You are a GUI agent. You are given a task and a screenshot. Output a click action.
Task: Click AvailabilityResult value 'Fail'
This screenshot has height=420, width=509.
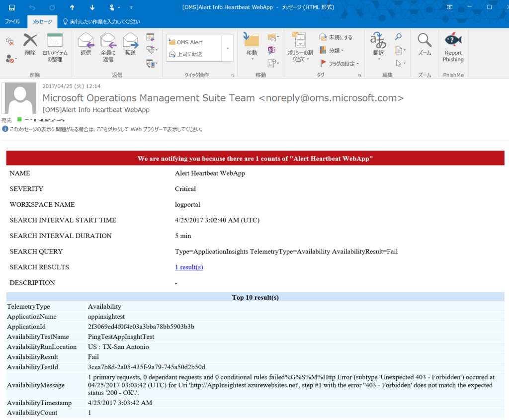(93, 357)
